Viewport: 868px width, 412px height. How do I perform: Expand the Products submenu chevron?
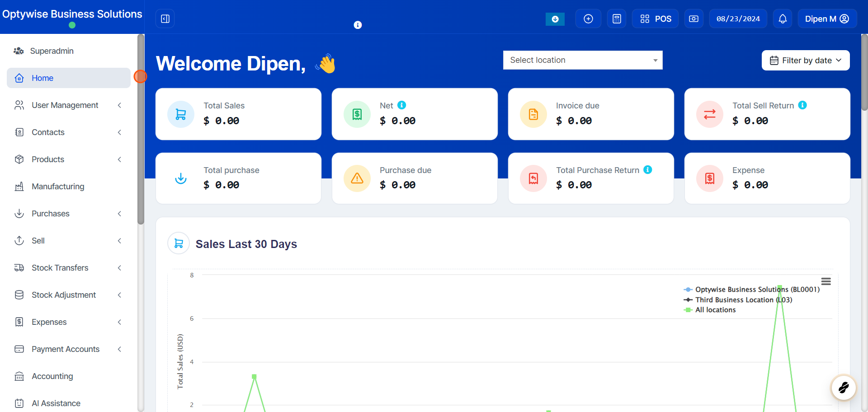[x=119, y=159]
